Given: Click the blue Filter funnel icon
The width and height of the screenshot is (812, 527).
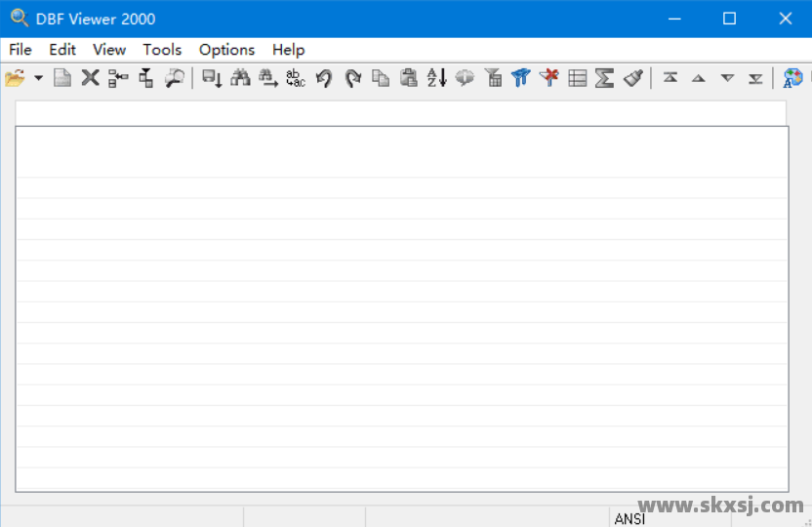Looking at the screenshot, I should pyautogui.click(x=521, y=78).
